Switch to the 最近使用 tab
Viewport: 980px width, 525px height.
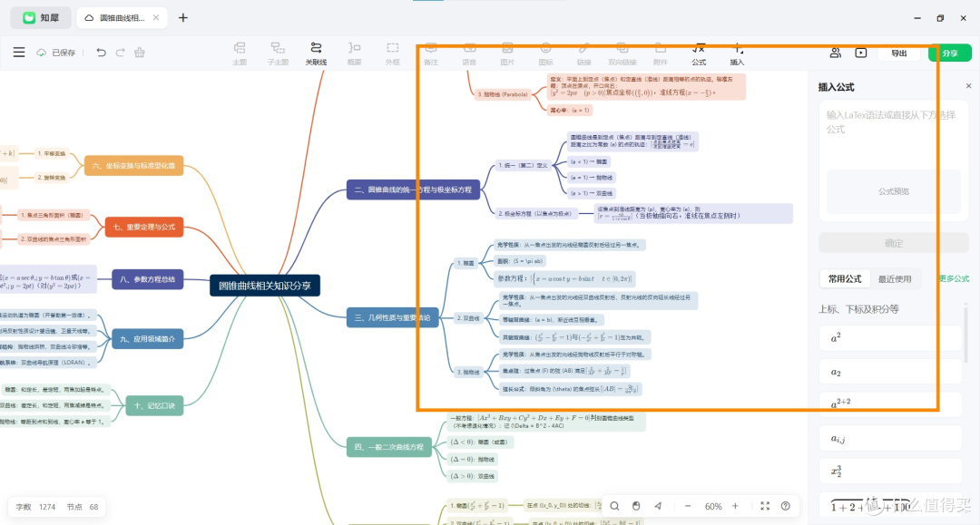pos(895,279)
